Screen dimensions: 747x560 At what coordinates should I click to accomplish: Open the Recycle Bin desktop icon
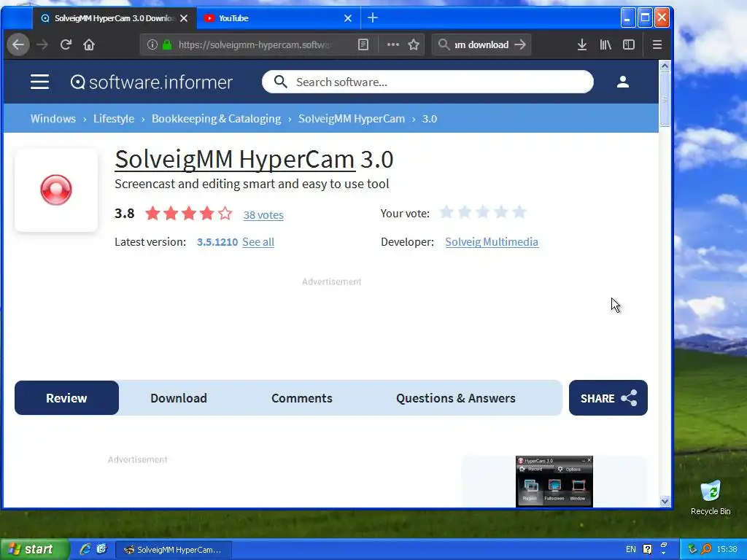point(711,497)
